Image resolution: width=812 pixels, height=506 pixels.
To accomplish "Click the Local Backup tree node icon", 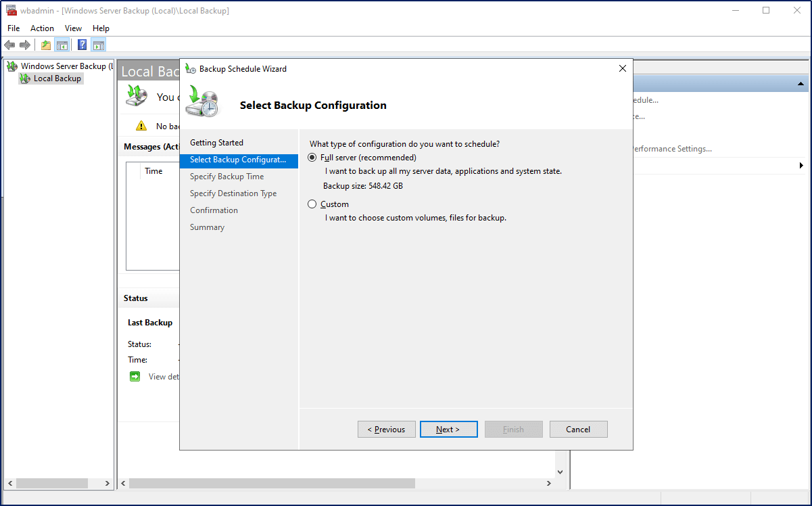I will [x=25, y=78].
